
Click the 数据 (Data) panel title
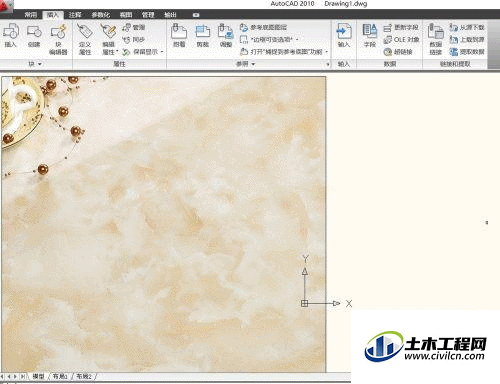coord(390,64)
